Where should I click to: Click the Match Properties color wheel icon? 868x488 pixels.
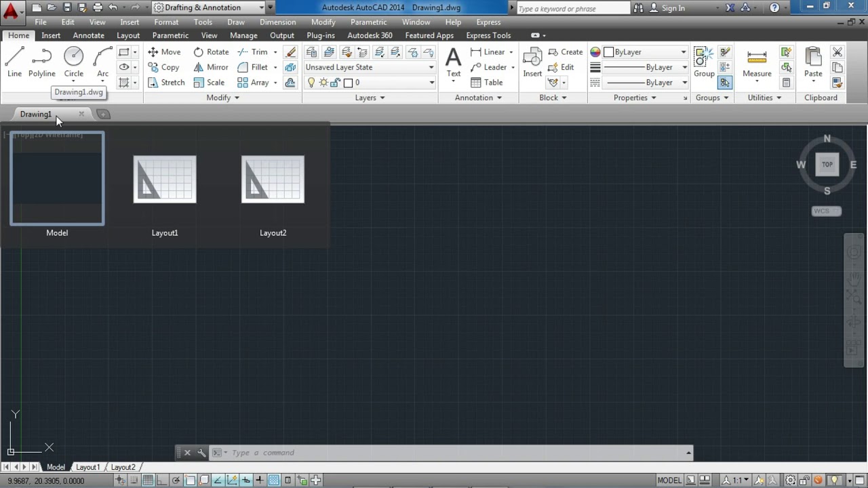coord(595,52)
